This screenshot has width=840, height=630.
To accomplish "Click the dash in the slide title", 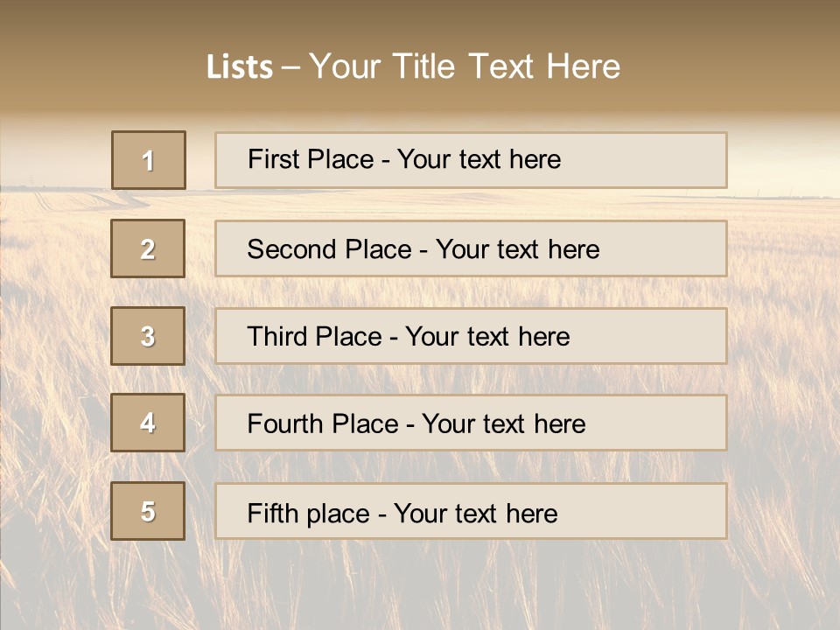I will click(291, 66).
